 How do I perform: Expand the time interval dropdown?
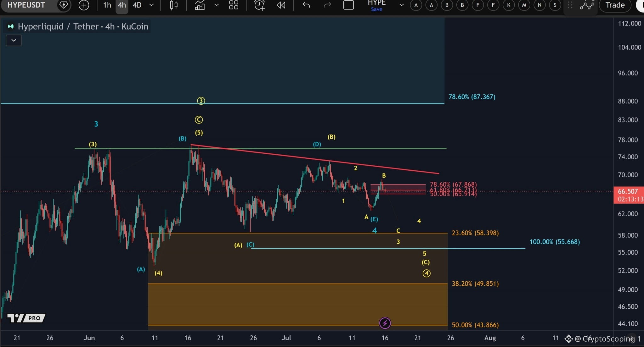coord(151,5)
